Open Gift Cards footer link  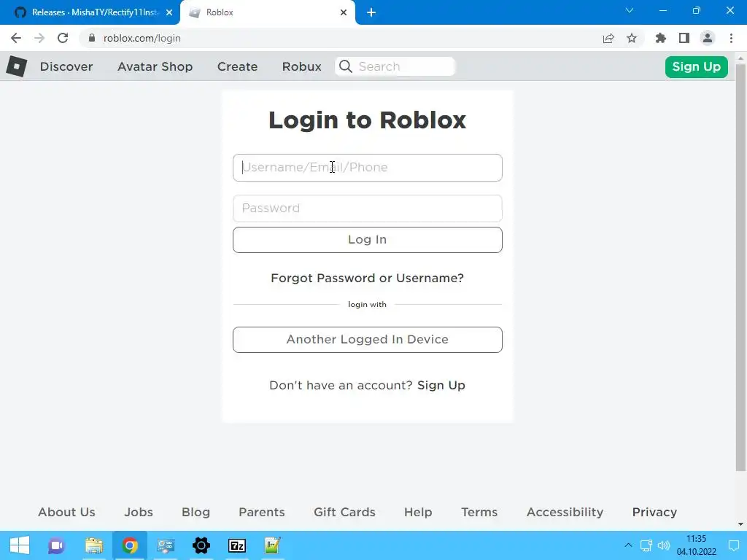click(x=344, y=512)
